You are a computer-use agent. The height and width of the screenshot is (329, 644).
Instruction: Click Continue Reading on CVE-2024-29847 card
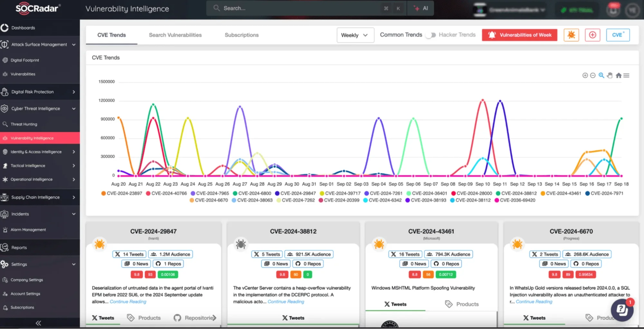tap(128, 302)
